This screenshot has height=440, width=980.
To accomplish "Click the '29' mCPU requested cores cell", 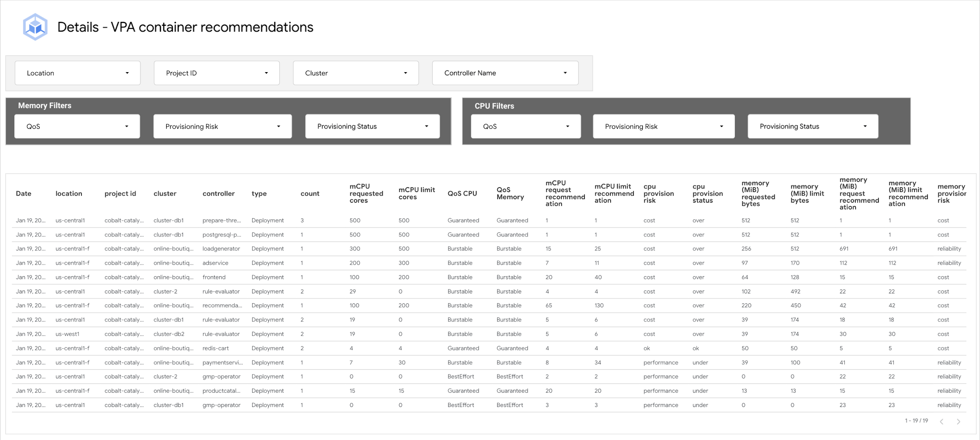I will pos(353,292).
